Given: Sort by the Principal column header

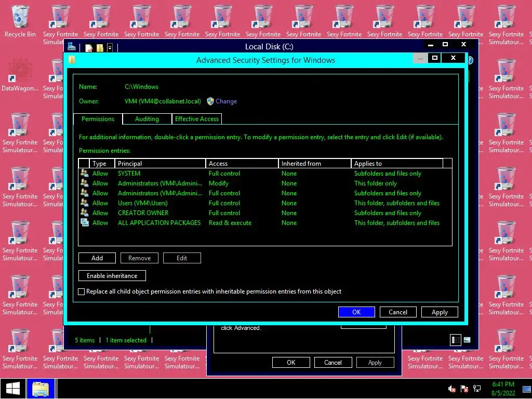Looking at the screenshot, I should tap(160, 164).
